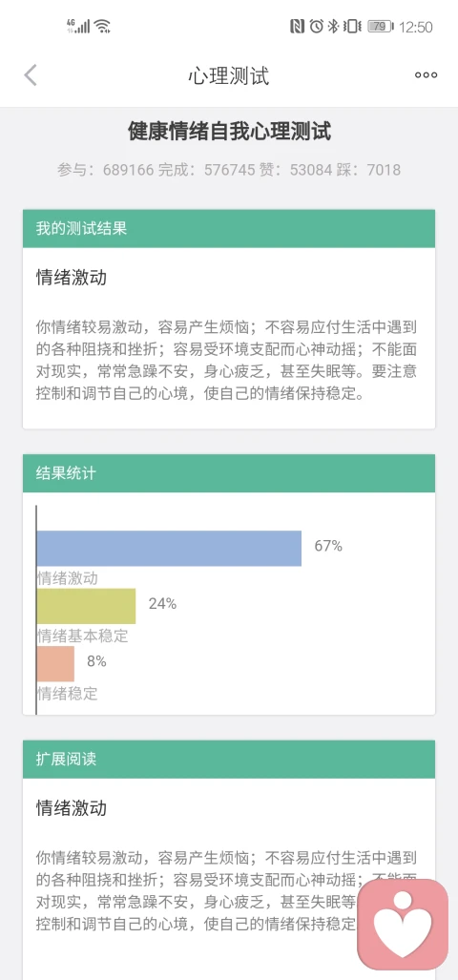Tap the vibrate mode status icon
This screenshot has height=980, width=458.
click(352, 27)
